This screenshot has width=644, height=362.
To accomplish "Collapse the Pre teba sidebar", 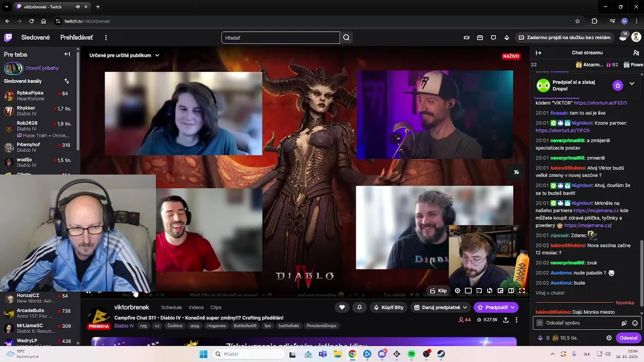I will point(67,54).
